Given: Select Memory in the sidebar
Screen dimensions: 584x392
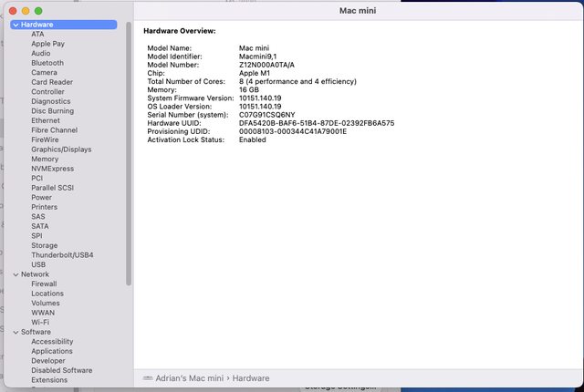Looking at the screenshot, I should [x=45, y=159].
